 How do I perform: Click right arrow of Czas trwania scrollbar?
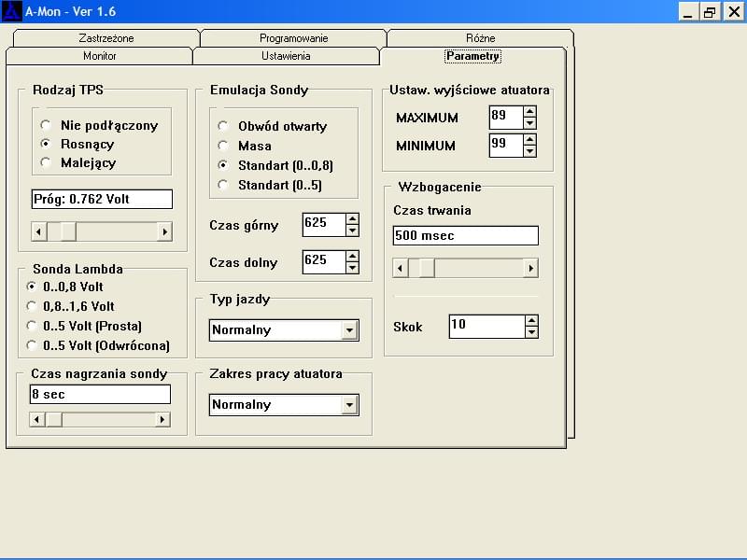coord(530,269)
